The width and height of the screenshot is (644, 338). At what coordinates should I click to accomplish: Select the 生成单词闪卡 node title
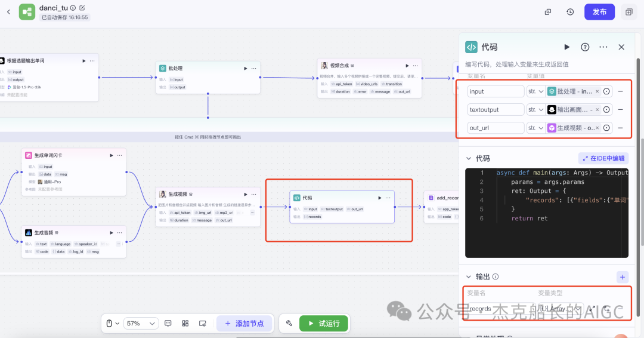coord(48,155)
